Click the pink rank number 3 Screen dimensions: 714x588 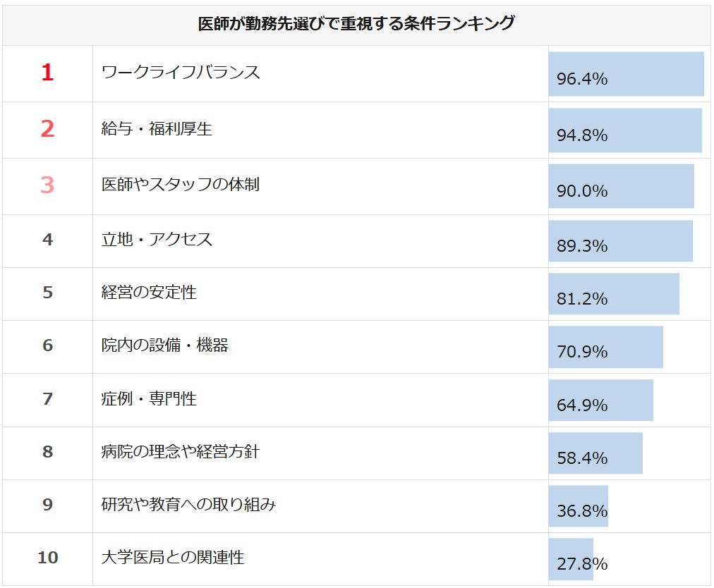(x=47, y=185)
